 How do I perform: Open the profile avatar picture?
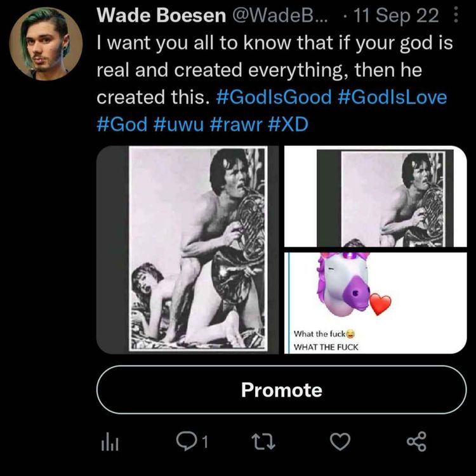pos(46,43)
